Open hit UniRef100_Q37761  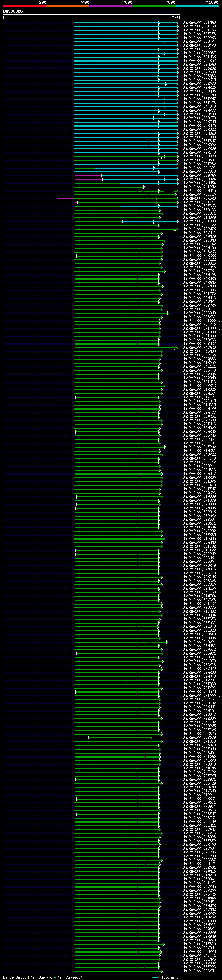coord(199,271)
